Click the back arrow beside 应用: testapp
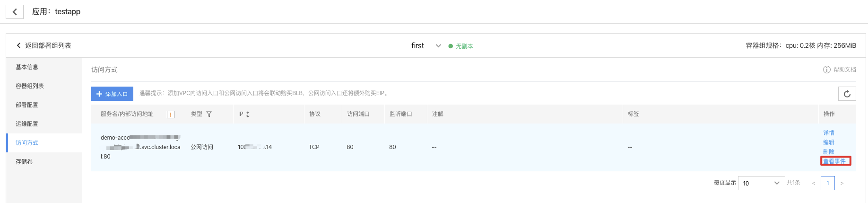868x203 pixels. 15,12
